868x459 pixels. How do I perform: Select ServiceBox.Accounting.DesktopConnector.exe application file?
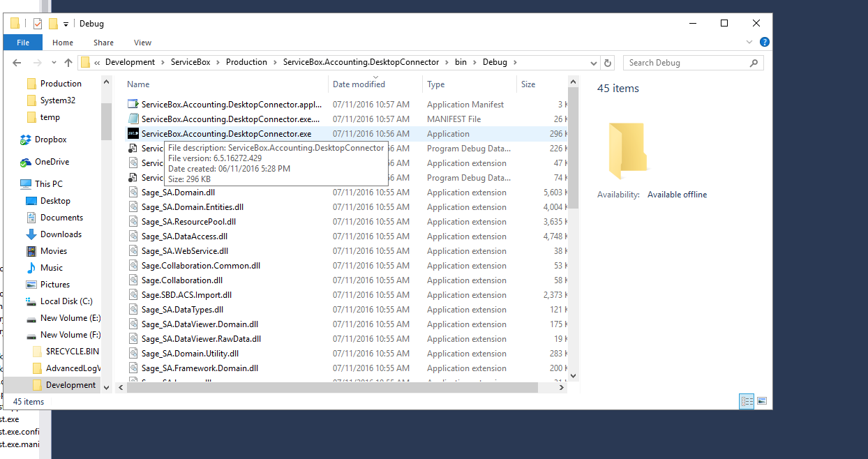(x=226, y=134)
